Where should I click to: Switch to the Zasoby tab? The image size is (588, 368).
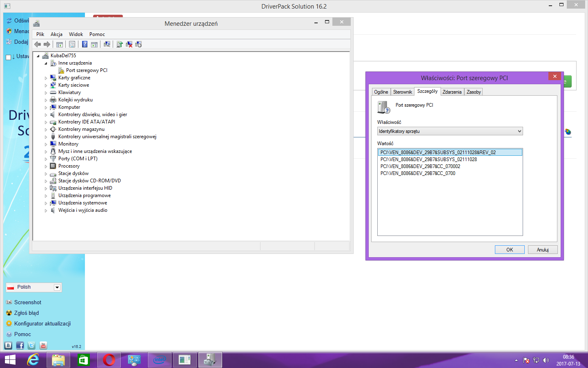(x=474, y=92)
